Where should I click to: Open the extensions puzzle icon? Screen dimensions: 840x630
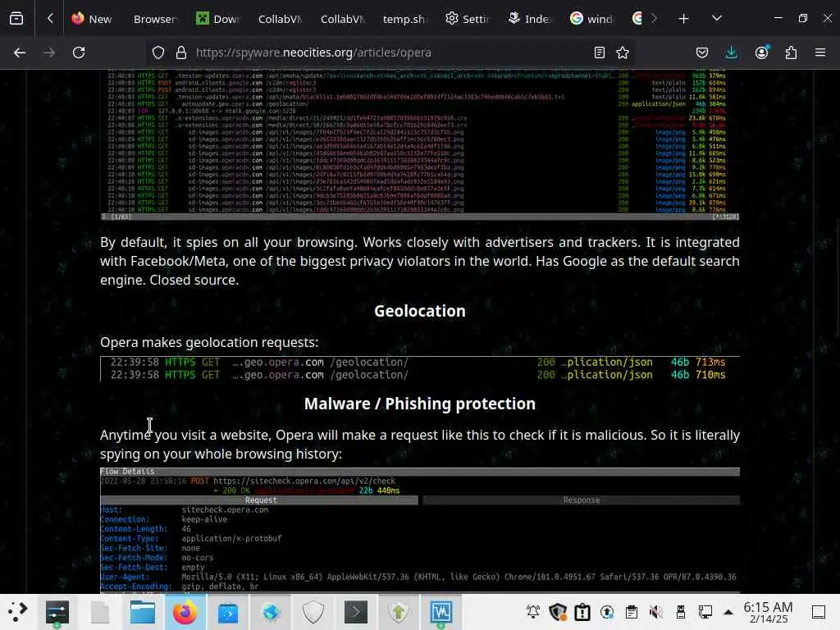pos(791,52)
